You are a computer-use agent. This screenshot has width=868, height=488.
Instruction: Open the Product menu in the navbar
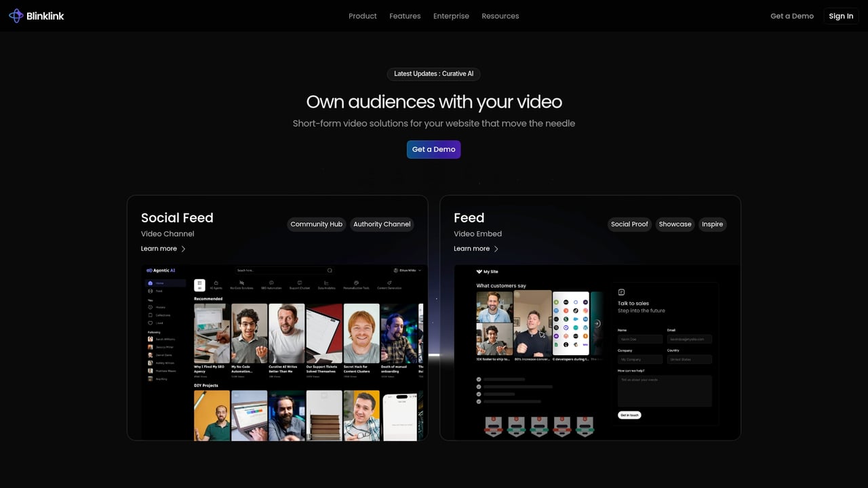(x=362, y=16)
